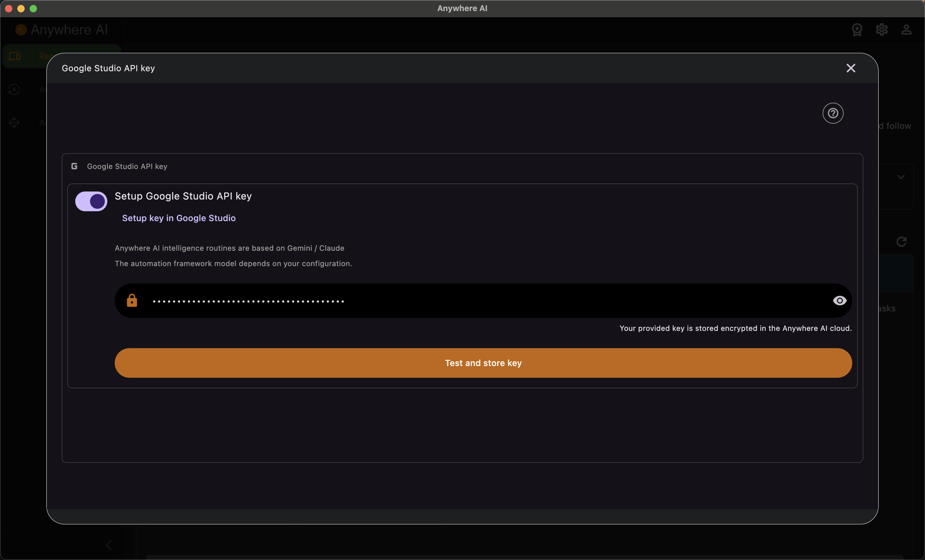925x560 pixels.
Task: Click the Test and store key button
Action: point(483,363)
